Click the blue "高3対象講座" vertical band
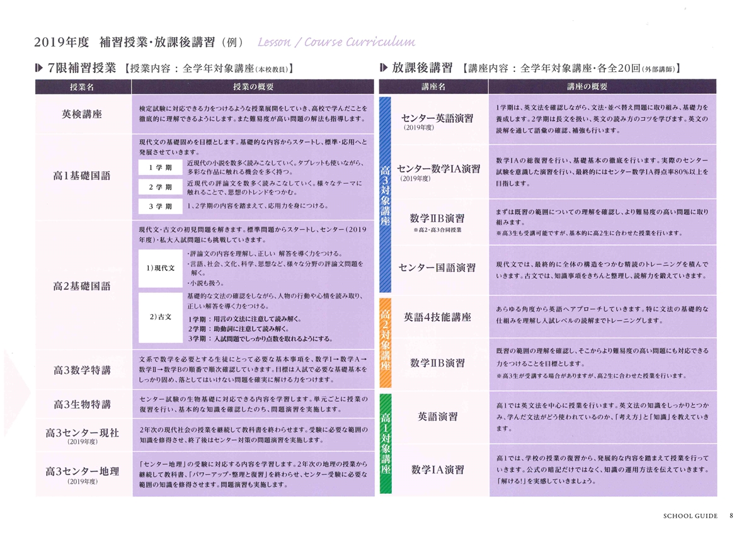The image size is (756, 534). click(385, 195)
